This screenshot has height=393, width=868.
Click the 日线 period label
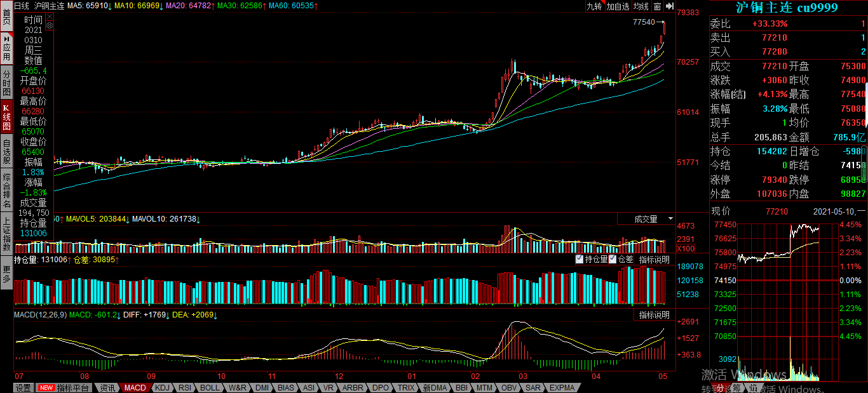22,6
